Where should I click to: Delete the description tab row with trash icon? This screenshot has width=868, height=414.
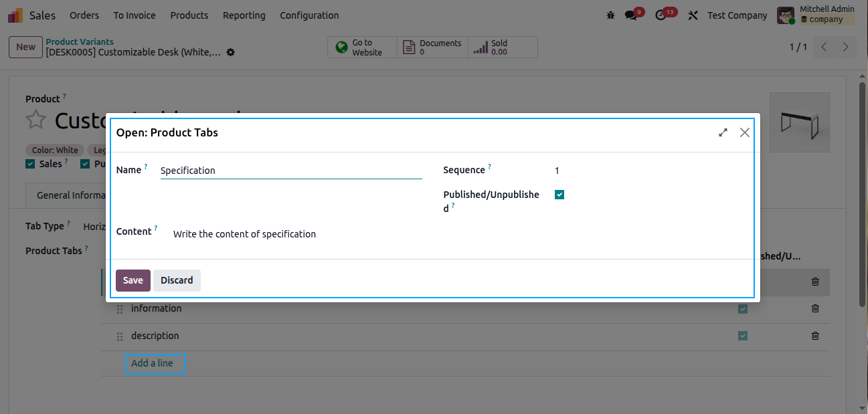[814, 336]
